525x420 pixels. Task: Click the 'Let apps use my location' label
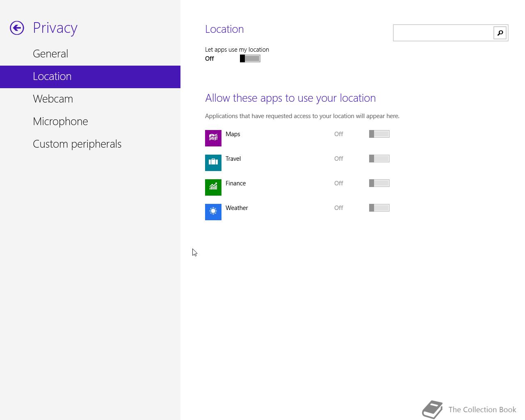tap(237, 50)
